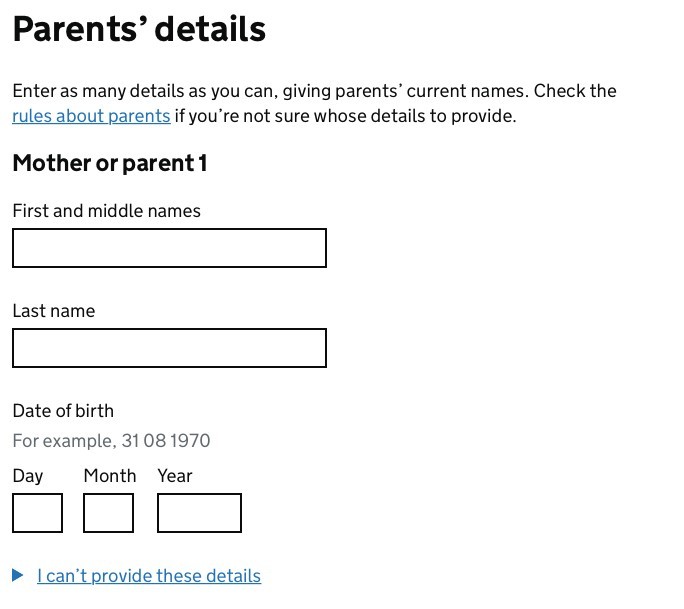The width and height of the screenshot is (684, 609).
Task: Click the 'Year' label text
Action: click(175, 476)
